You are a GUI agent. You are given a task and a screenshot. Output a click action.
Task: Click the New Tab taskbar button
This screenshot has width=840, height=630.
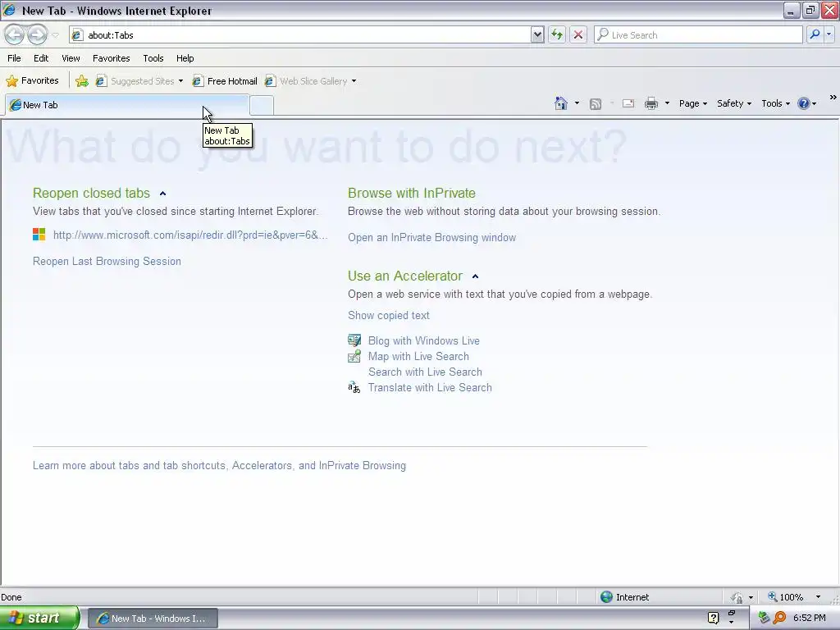[153, 619]
